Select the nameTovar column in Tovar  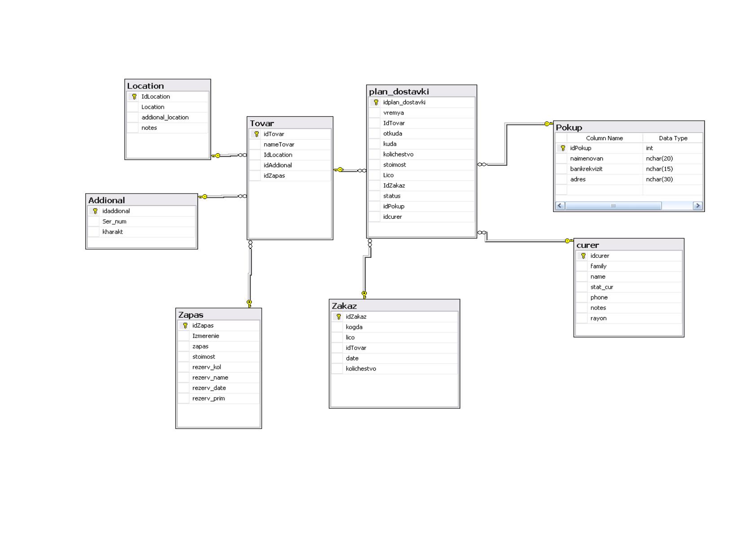click(x=290, y=145)
